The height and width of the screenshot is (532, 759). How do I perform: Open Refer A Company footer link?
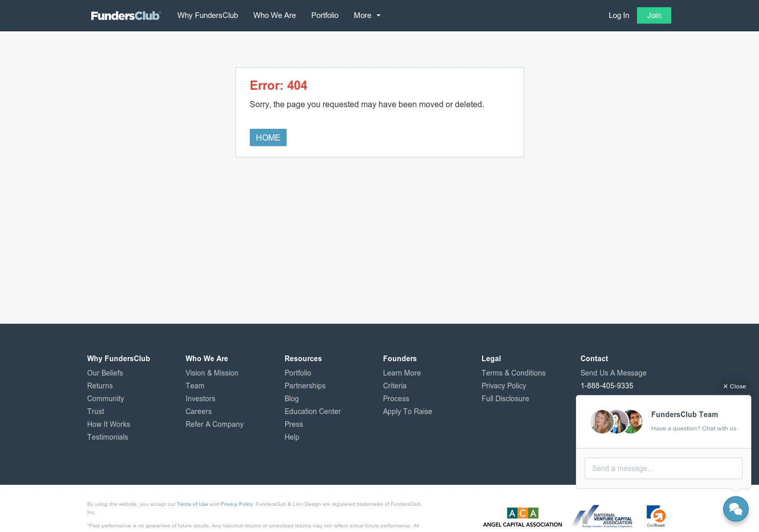tap(214, 424)
